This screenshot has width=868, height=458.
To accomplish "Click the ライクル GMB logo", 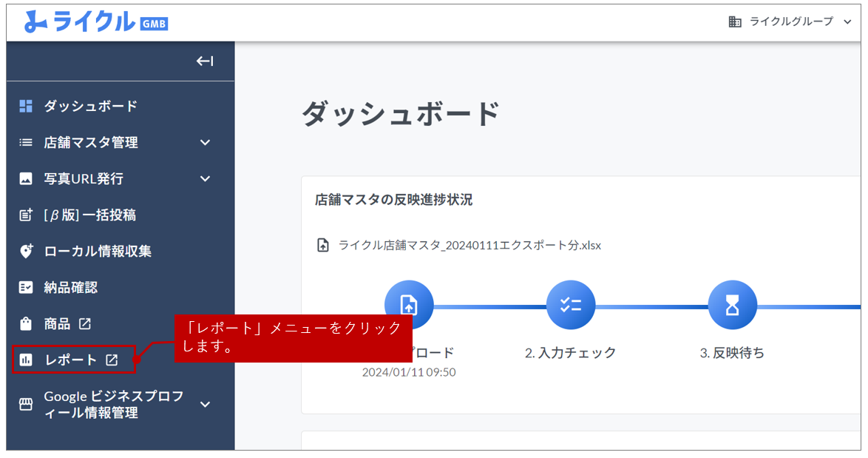I will click(96, 21).
